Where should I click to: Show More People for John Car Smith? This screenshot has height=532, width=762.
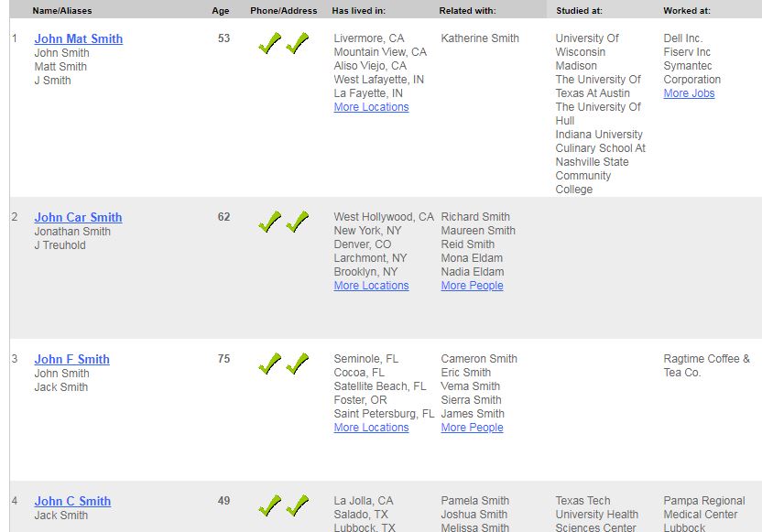[472, 286]
